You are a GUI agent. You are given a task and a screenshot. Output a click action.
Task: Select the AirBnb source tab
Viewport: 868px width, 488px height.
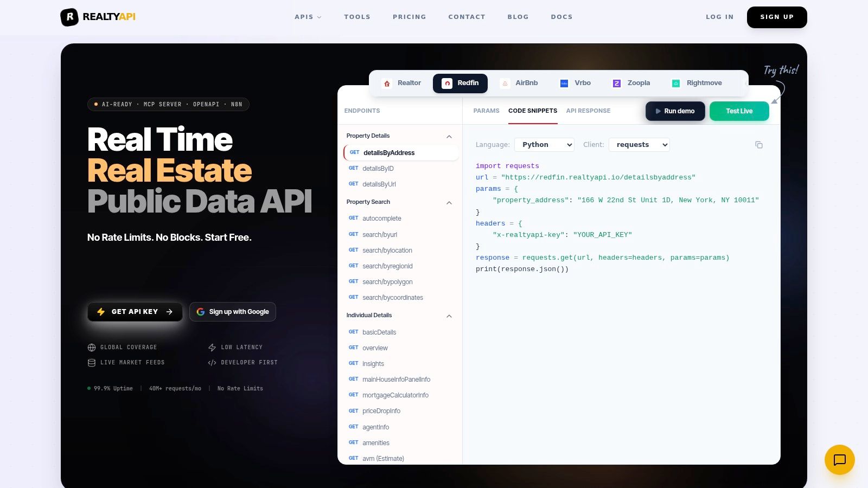519,83
